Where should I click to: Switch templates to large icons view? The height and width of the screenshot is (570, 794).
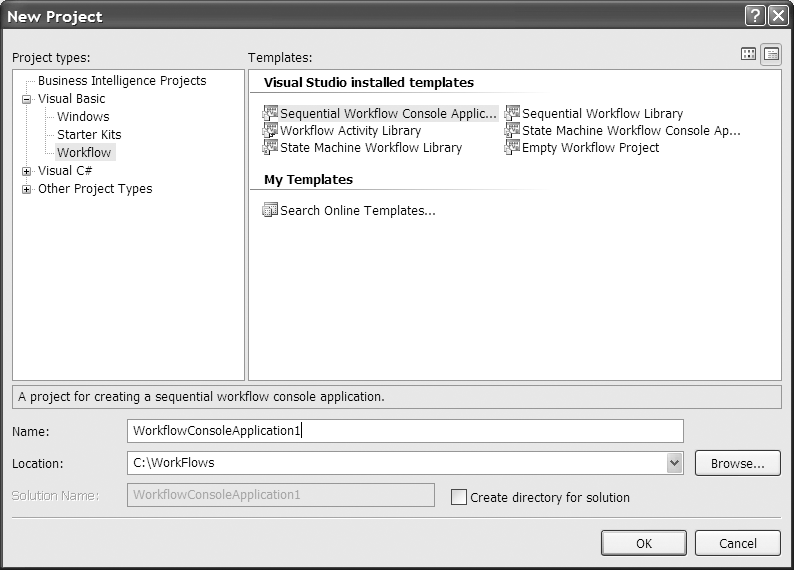coord(748,54)
